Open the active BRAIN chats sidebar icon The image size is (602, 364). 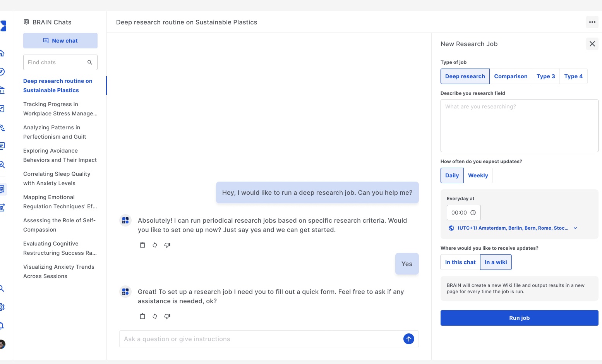coord(2,189)
